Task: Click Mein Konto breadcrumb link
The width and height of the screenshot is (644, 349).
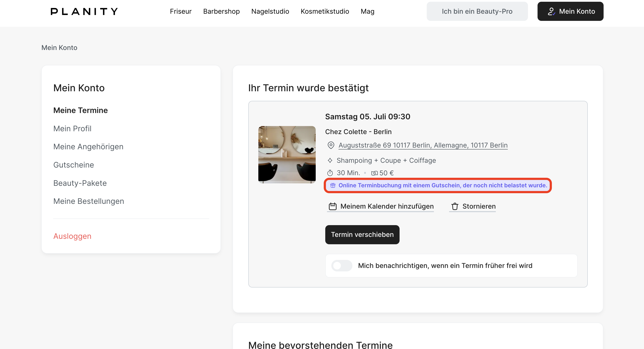Action: [59, 48]
